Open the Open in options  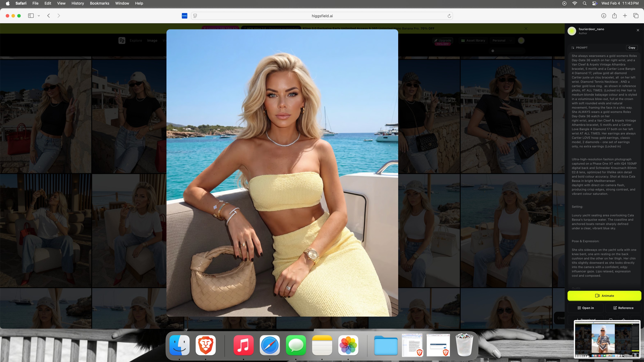tap(585, 308)
